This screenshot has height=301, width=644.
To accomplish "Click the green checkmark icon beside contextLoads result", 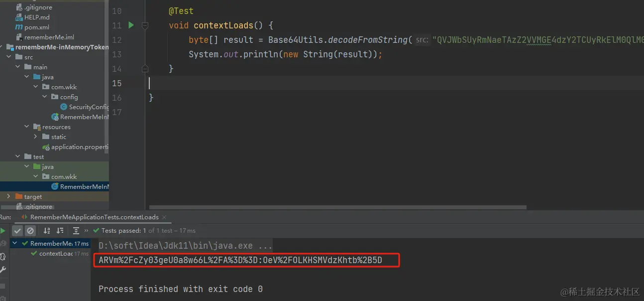I will pos(34,254).
